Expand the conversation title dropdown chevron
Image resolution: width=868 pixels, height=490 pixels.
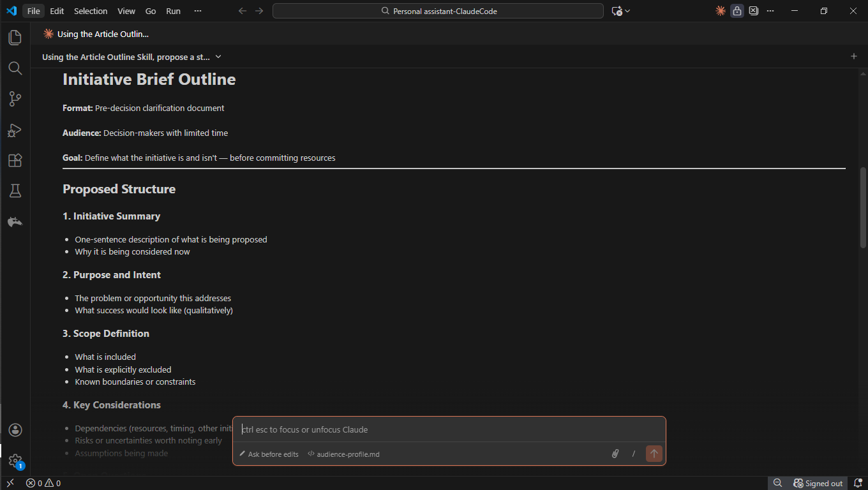pyautogui.click(x=218, y=57)
